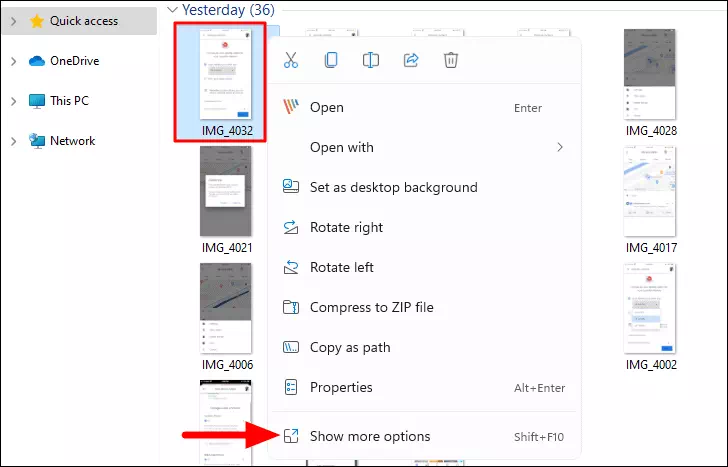Click the Rename icon
The width and height of the screenshot is (728, 467).
tap(370, 60)
